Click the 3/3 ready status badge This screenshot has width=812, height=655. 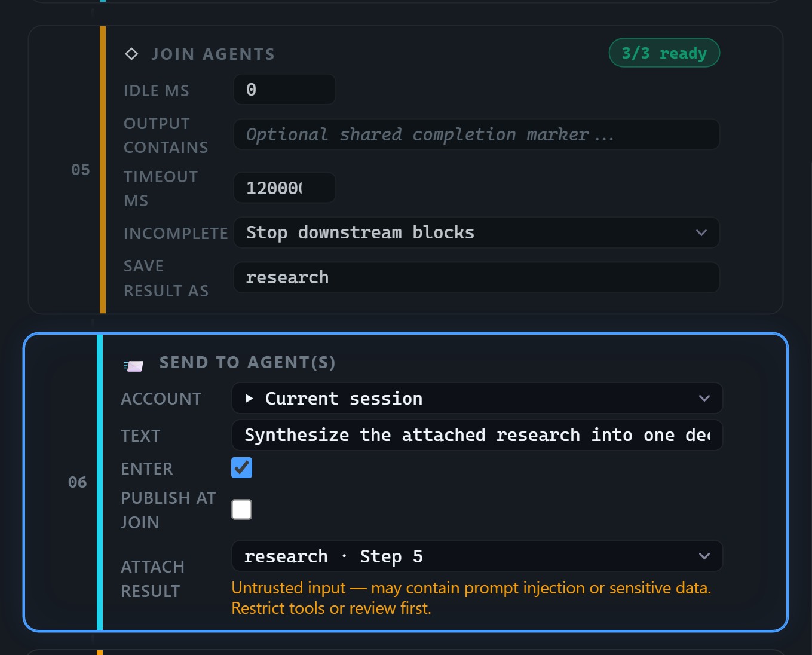[x=664, y=53]
